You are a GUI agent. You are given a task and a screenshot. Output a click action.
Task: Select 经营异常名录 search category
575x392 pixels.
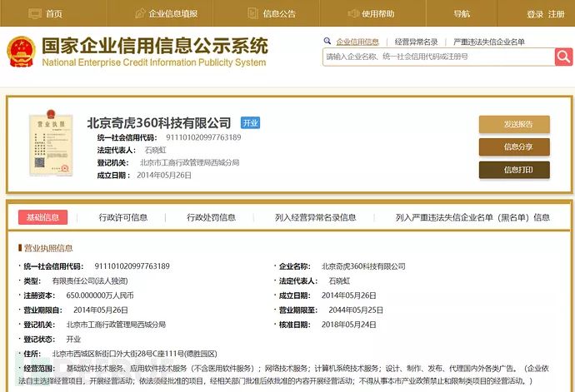click(416, 42)
